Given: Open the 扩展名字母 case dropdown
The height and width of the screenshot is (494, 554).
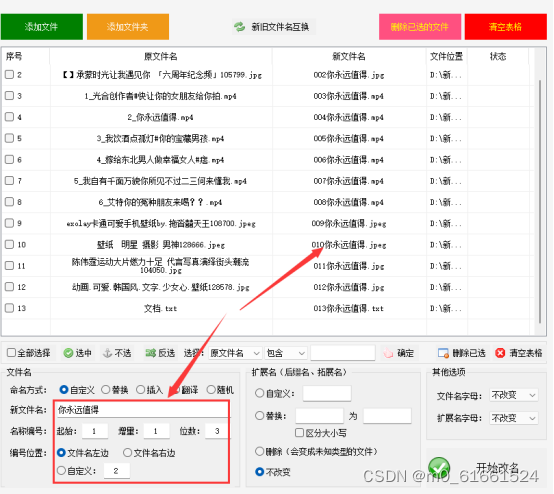Looking at the screenshot, I should point(514,418).
